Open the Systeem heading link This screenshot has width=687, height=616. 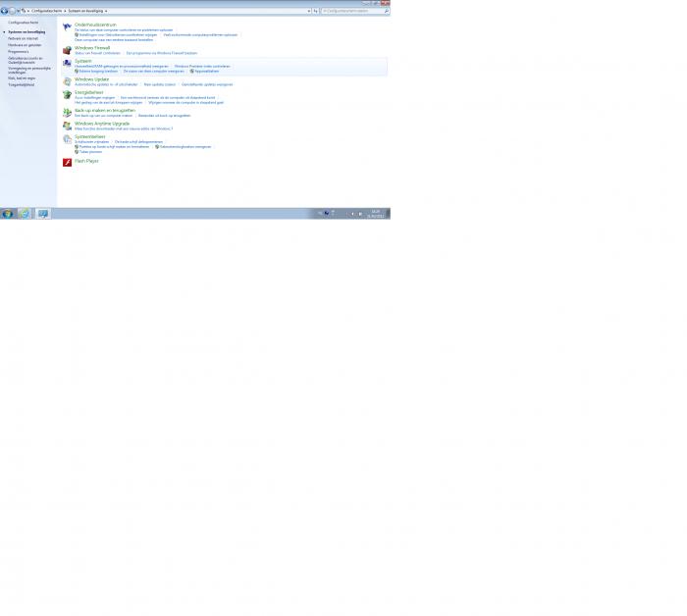82,61
